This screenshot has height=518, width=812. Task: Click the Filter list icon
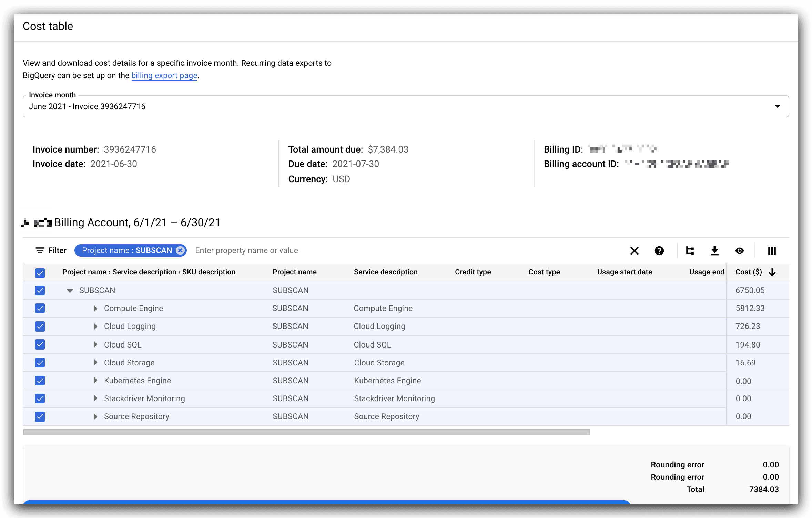pyautogui.click(x=40, y=250)
